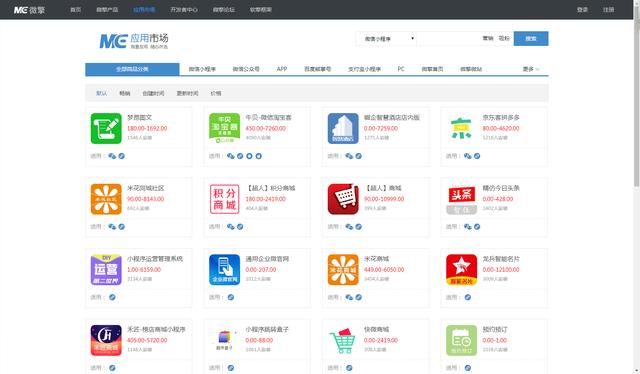Viewport: 640px width, 374px height.
Task: Click the 登录 login link
Action: point(582,10)
